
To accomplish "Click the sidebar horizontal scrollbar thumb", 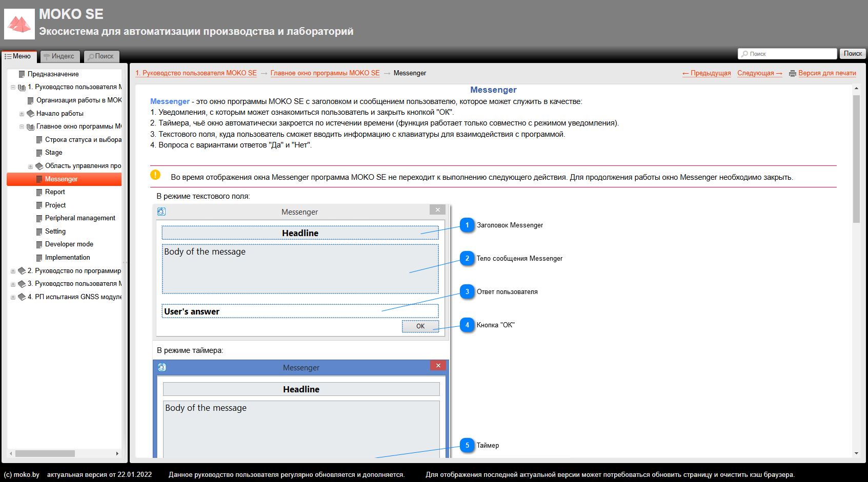I will (45, 454).
